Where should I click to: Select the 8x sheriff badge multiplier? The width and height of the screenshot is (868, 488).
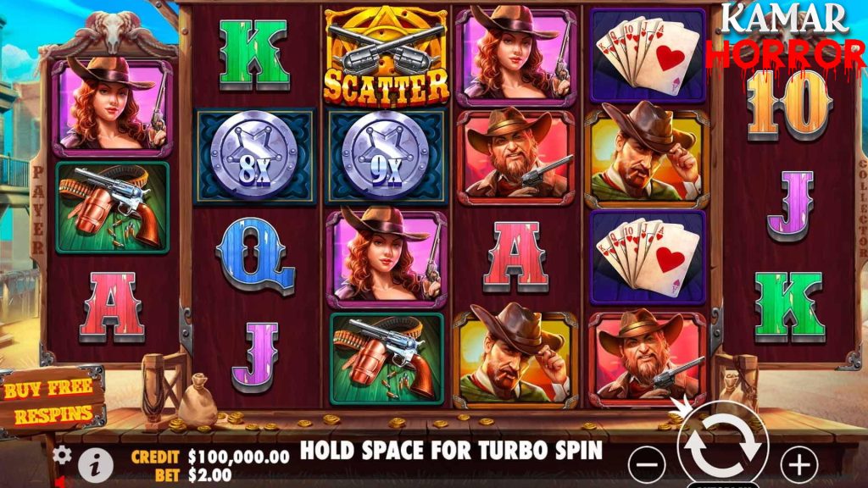[x=254, y=156]
